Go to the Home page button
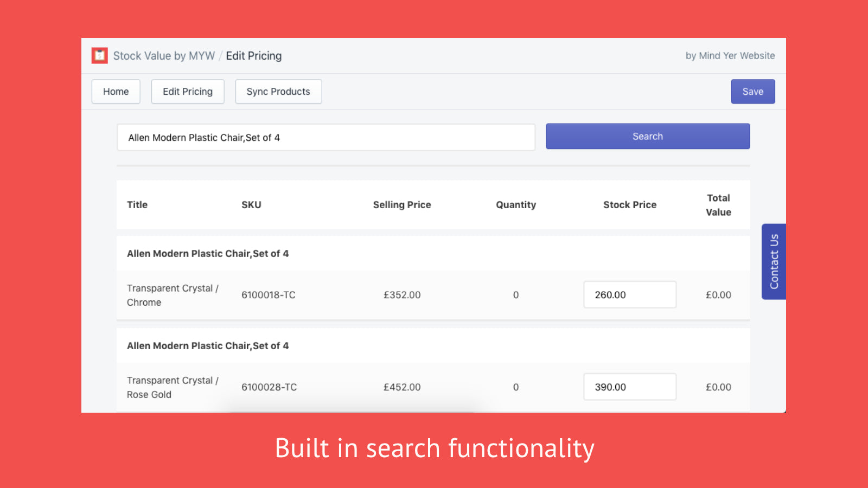This screenshot has height=488, width=868. click(x=116, y=92)
